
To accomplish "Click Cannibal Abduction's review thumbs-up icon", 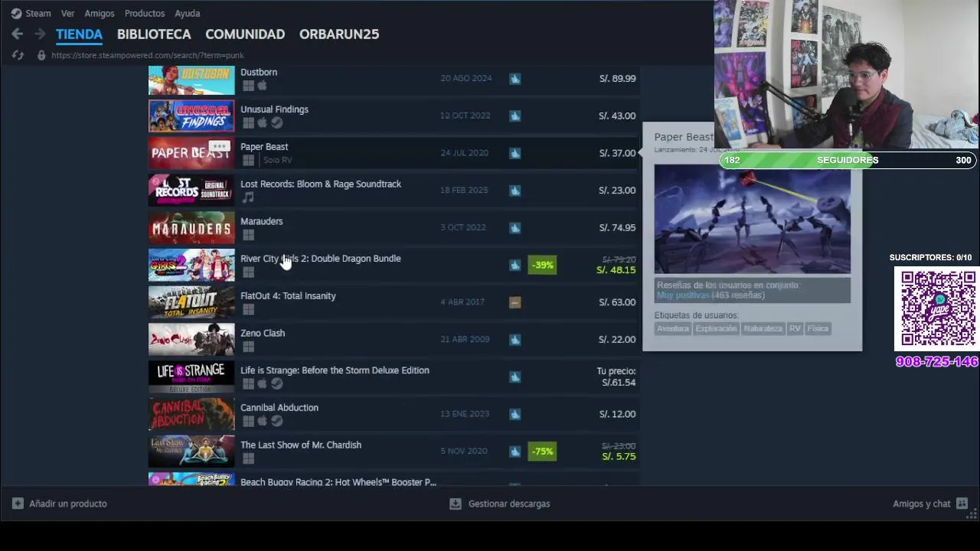I will click(x=515, y=414).
